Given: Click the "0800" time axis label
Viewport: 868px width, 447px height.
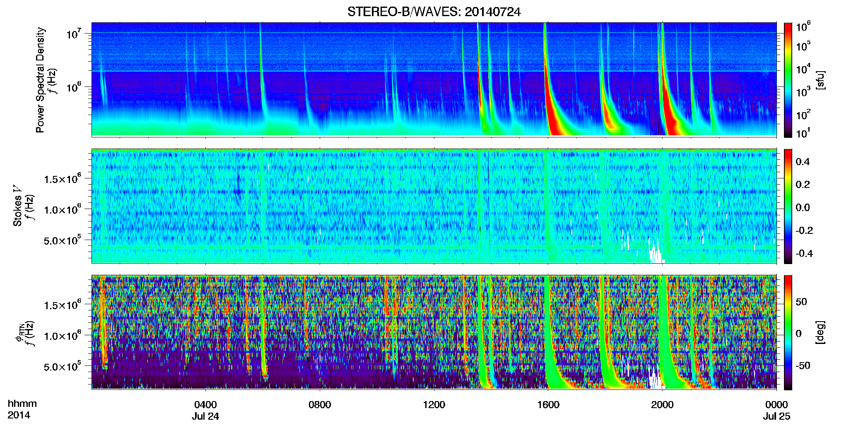Looking at the screenshot, I should tap(320, 404).
